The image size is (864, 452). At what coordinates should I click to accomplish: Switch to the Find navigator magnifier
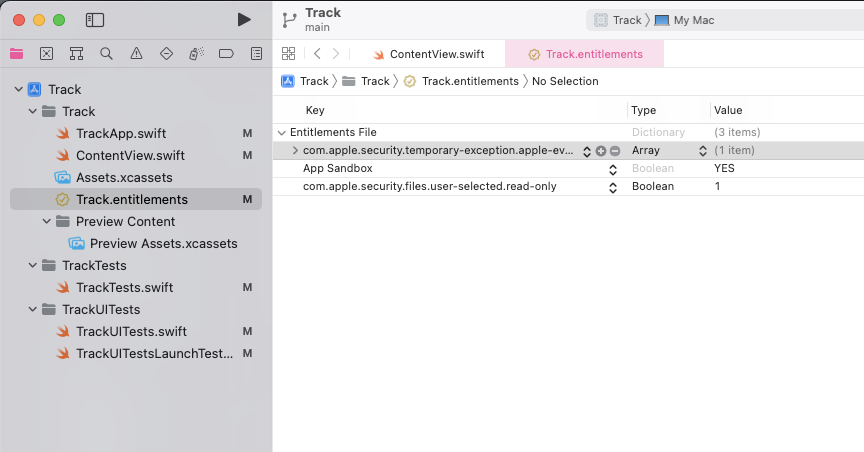tap(106, 53)
